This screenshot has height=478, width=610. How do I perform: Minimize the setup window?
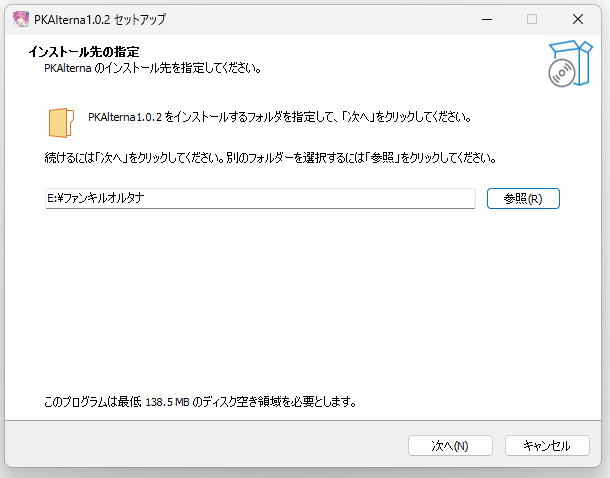click(x=487, y=19)
